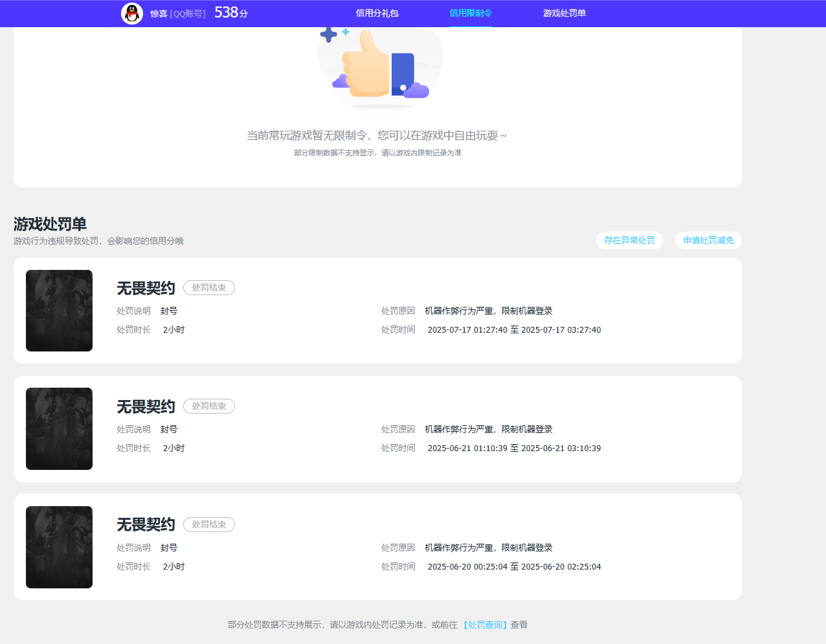826x644 pixels.
Task: Click 无畏契约 title of the 2025-07-17 penalty
Action: tap(146, 288)
